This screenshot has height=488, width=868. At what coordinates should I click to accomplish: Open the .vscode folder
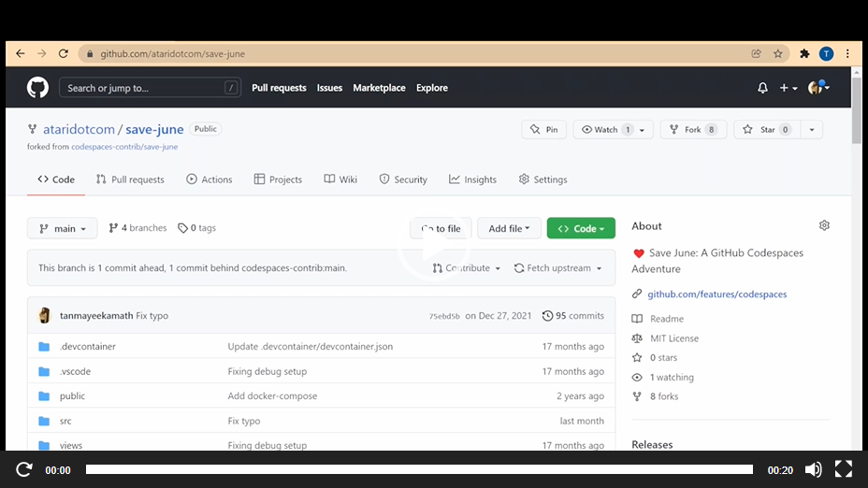click(75, 371)
